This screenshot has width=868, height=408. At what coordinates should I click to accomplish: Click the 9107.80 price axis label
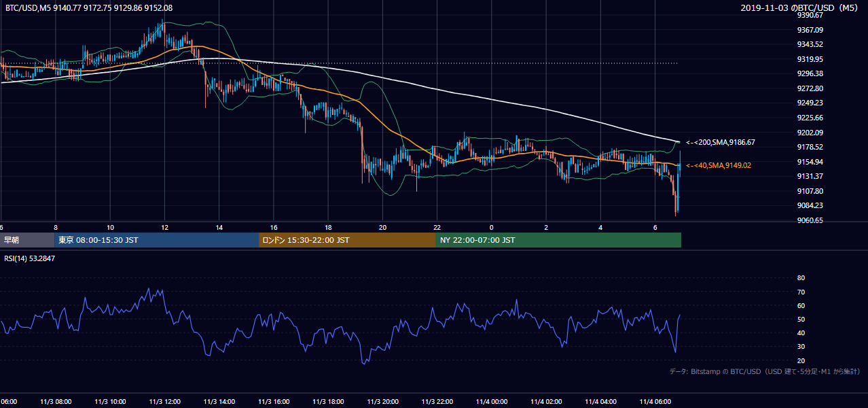point(811,191)
